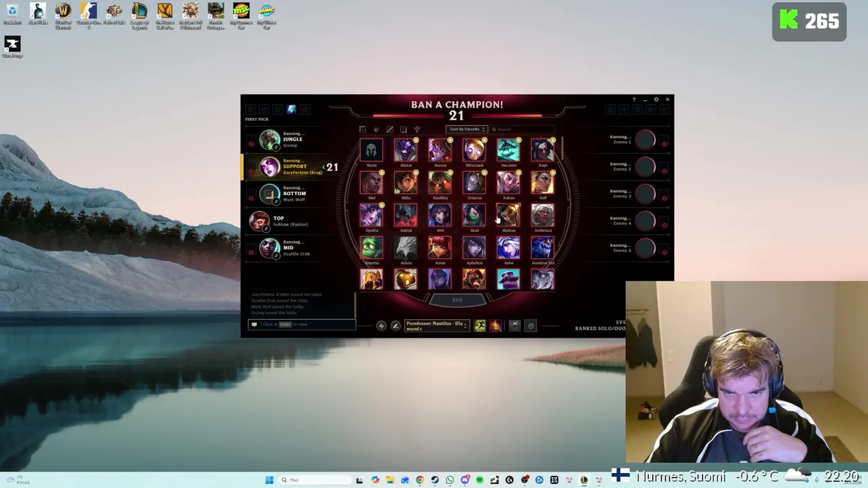Select the None ban option helmet icon

pyautogui.click(x=372, y=150)
